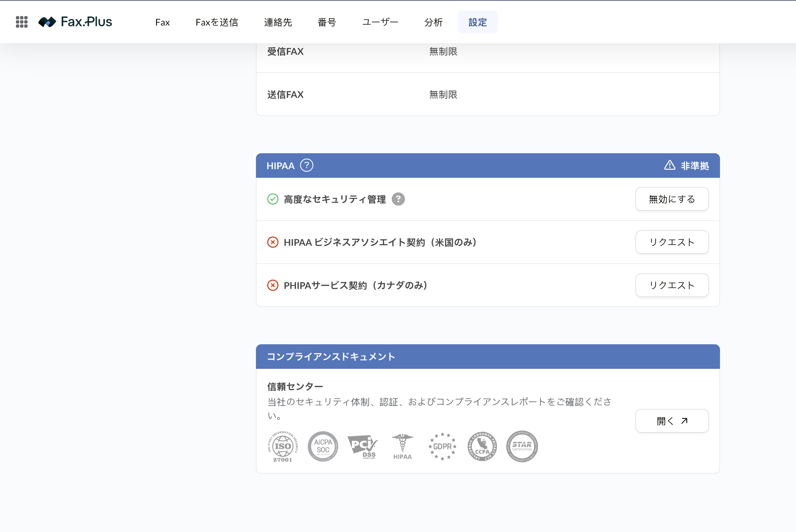Open the 信頼センター with 開く button

coord(672,421)
